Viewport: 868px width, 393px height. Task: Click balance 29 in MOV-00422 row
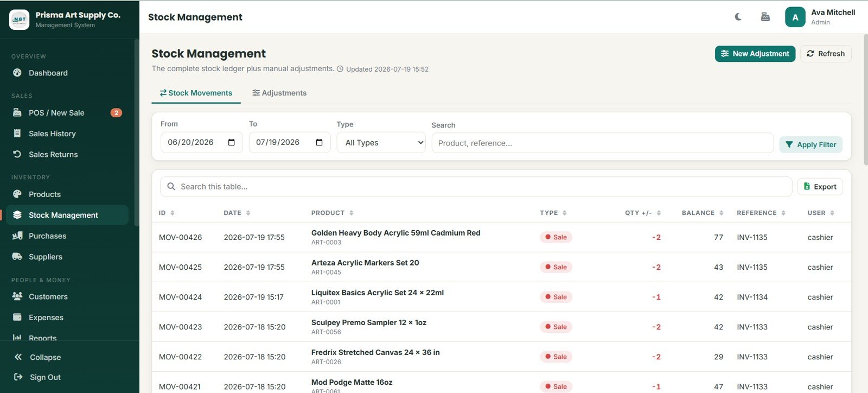point(718,357)
